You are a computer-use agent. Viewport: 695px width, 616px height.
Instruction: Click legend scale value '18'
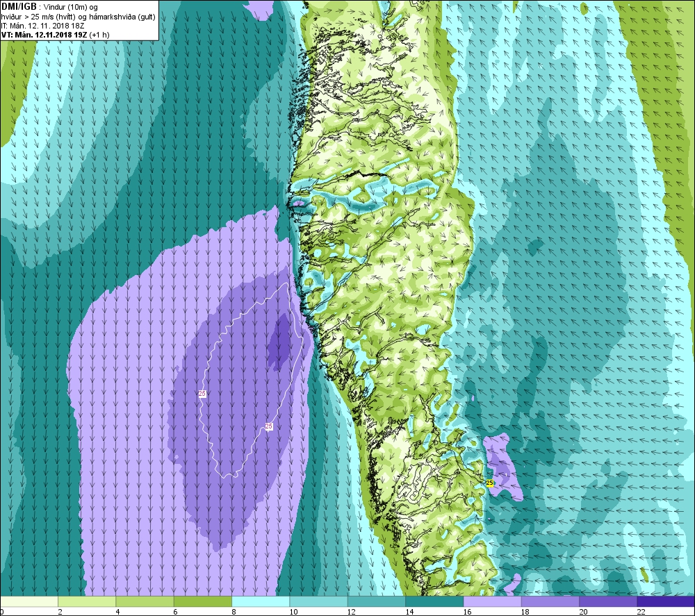point(525,612)
